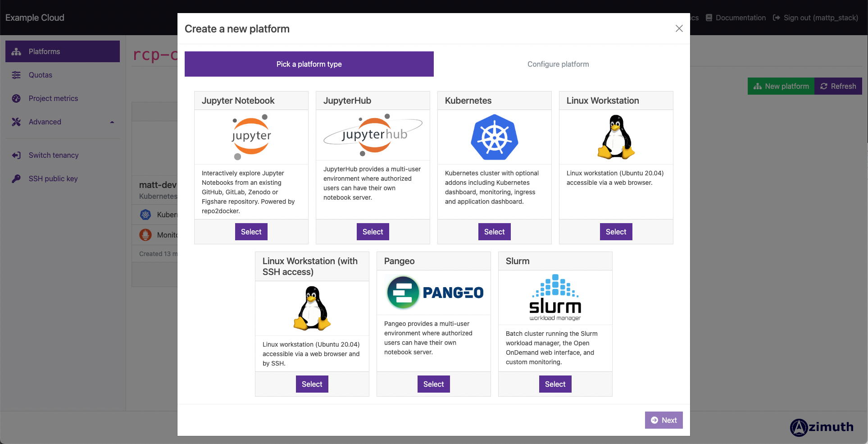Click the Azimuth logo
This screenshot has width=868, height=444.
[822, 427]
